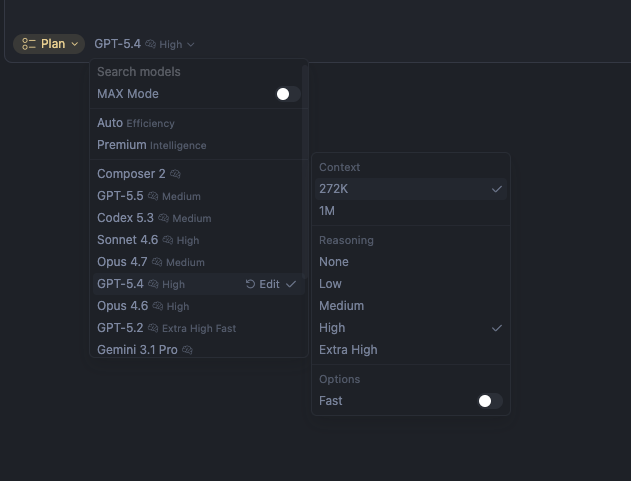Viewport: 631px width, 481px height.
Task: Click the Search models field
Action: click(x=199, y=72)
